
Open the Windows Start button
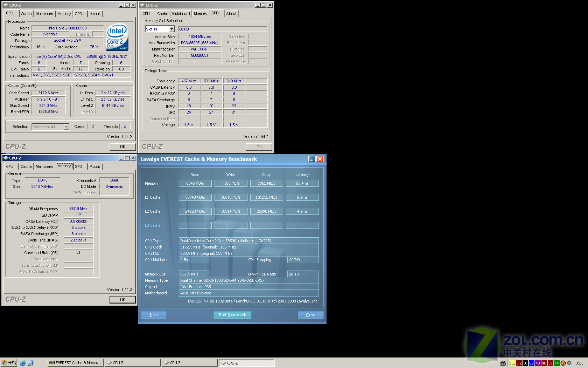9,363
